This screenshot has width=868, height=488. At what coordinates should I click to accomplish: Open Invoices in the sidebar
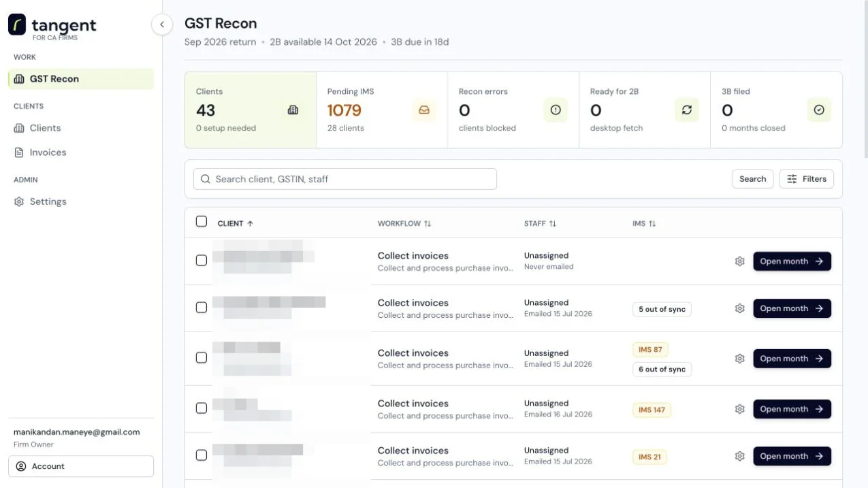(81, 152)
